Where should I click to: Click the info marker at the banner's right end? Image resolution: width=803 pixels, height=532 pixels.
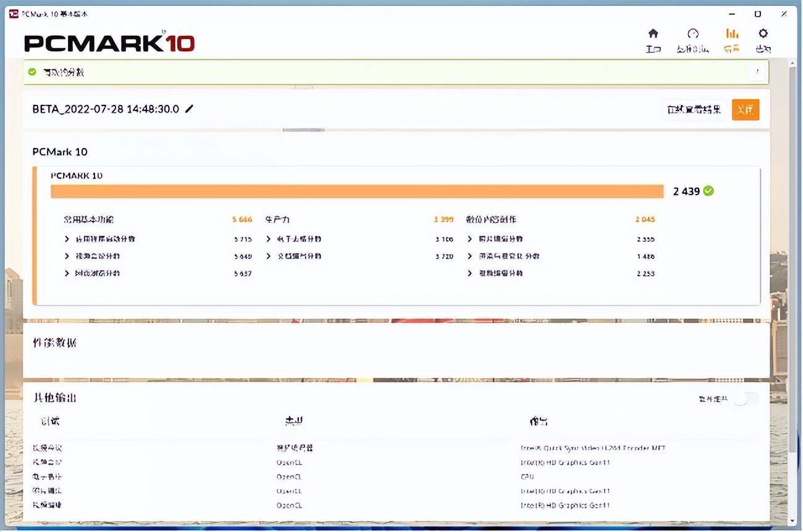[757, 72]
